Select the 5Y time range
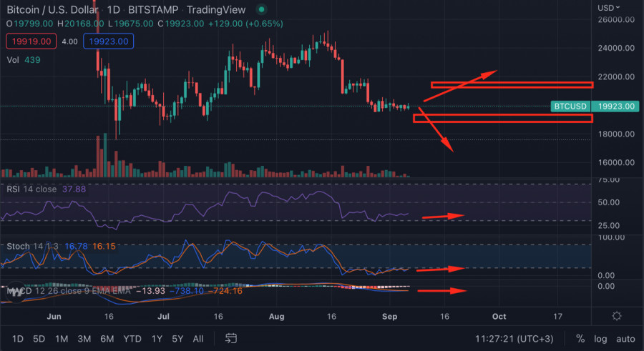Viewport: 644px width, 351px height. pyautogui.click(x=177, y=339)
